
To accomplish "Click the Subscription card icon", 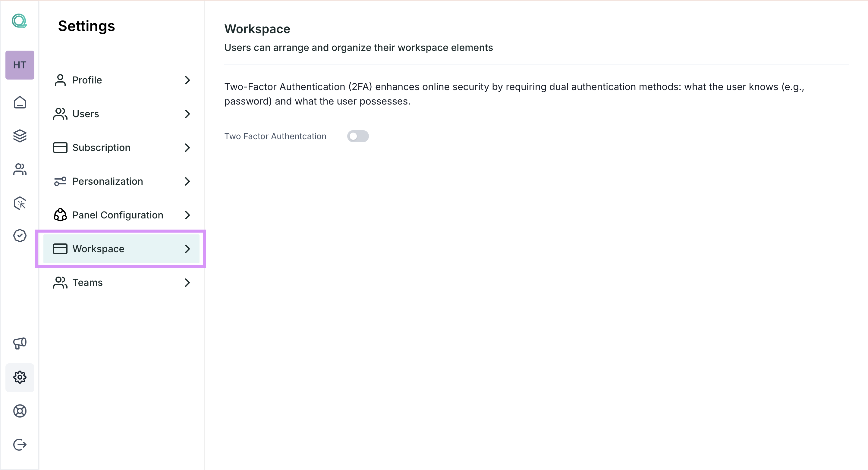I will pos(60,148).
